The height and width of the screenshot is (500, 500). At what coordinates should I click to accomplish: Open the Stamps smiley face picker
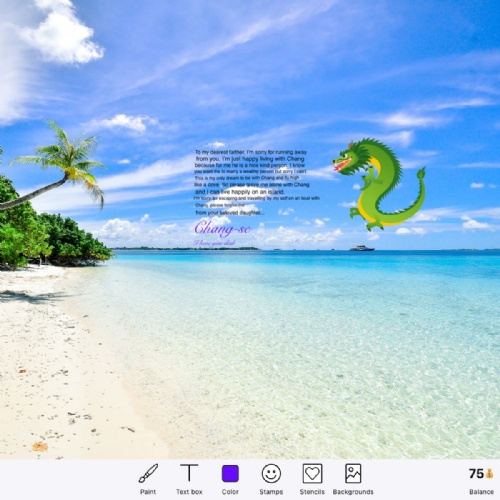271,473
